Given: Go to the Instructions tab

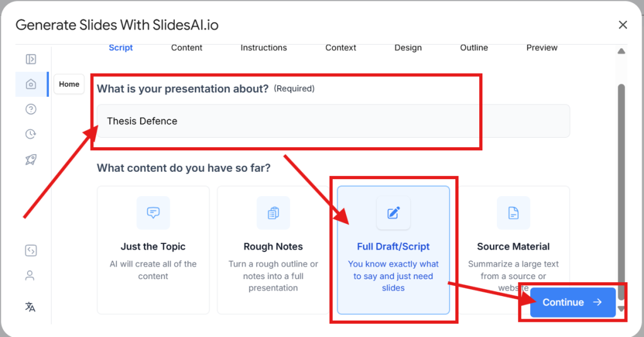Looking at the screenshot, I should 264,48.
